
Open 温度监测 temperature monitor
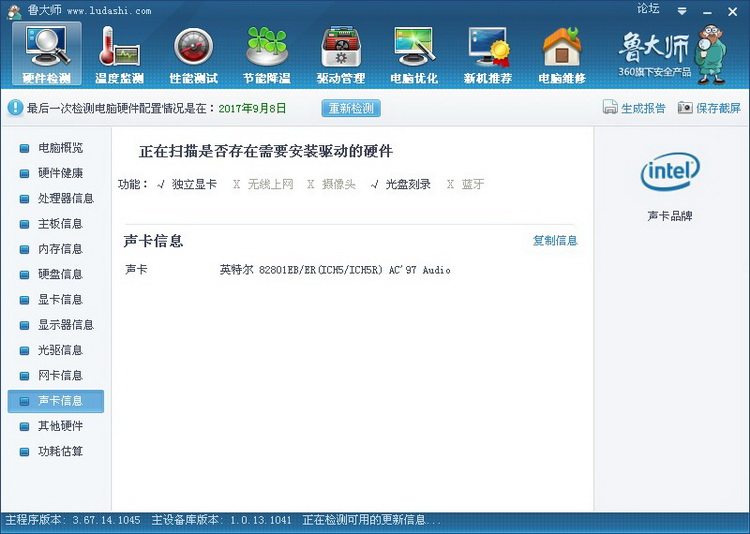click(x=120, y=54)
